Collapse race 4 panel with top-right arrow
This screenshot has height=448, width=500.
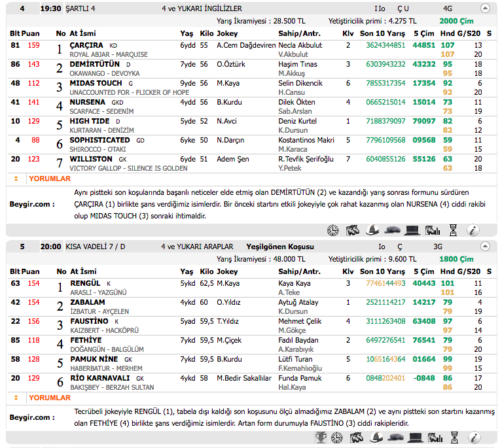(485, 9)
